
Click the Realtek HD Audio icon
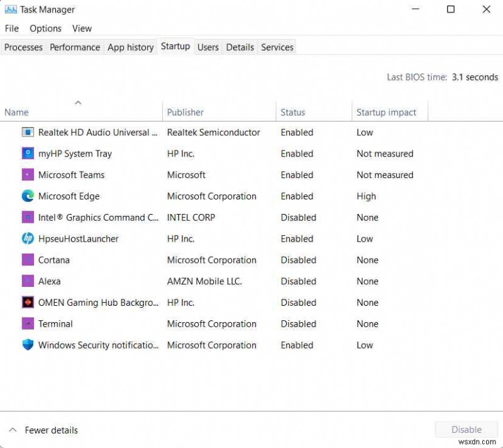[x=28, y=132]
